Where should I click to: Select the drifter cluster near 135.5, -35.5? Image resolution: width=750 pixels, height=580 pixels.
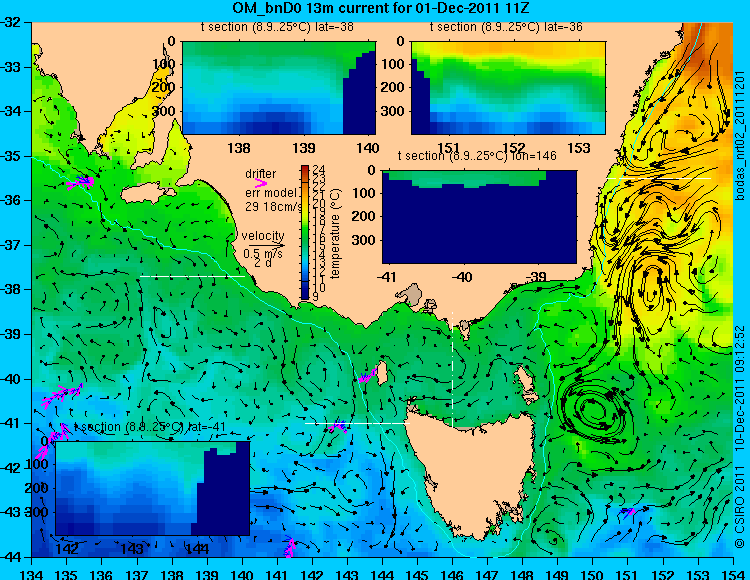click(80, 182)
